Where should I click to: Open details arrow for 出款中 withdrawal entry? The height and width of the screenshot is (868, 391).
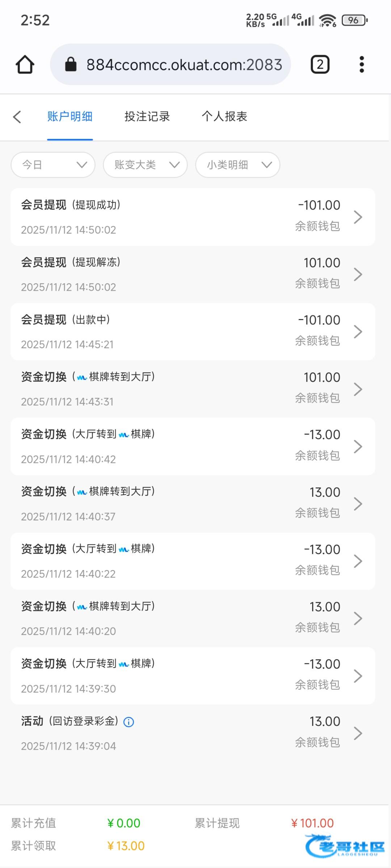(x=358, y=332)
